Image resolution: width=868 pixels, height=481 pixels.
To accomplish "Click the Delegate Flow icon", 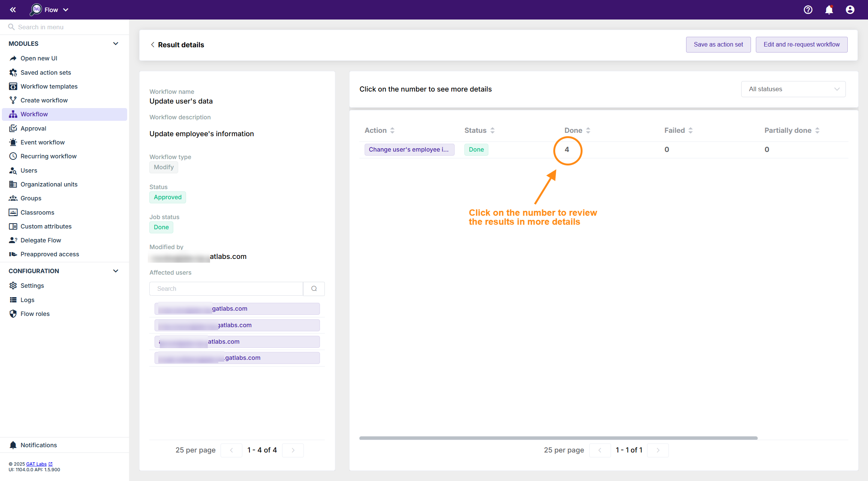I will click(13, 240).
